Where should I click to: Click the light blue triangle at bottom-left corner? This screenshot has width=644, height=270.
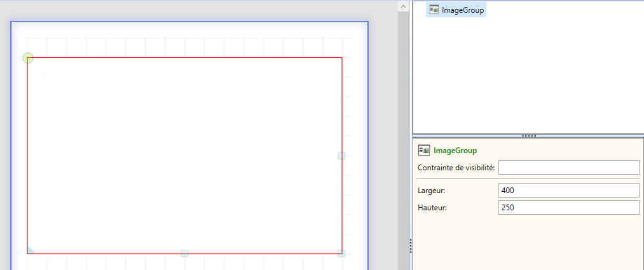pos(31,250)
